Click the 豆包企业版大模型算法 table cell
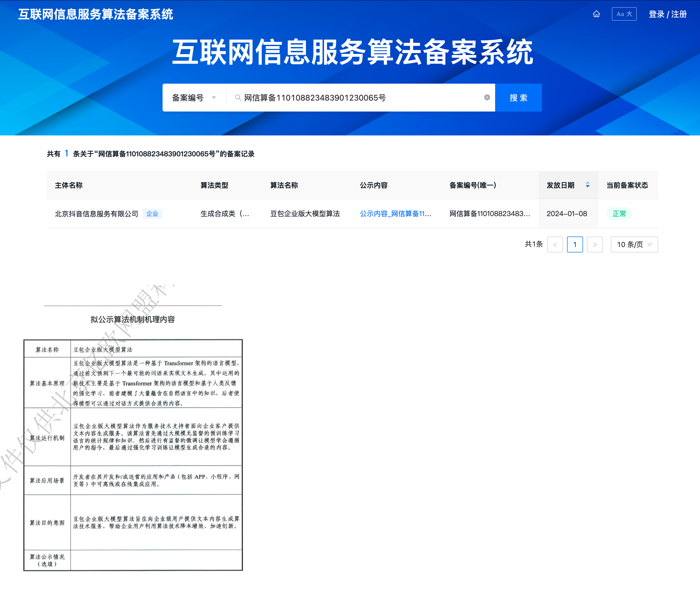 click(305, 214)
